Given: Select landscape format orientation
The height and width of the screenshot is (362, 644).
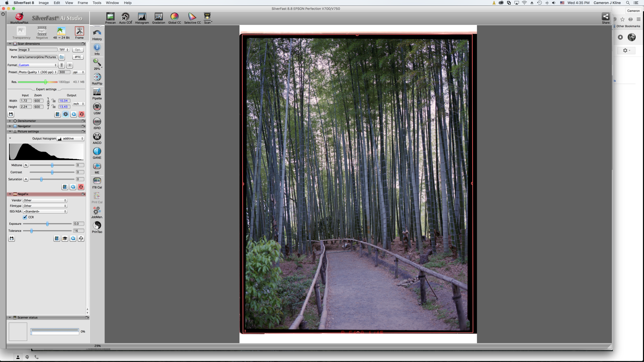Looking at the screenshot, I should [70, 65].
